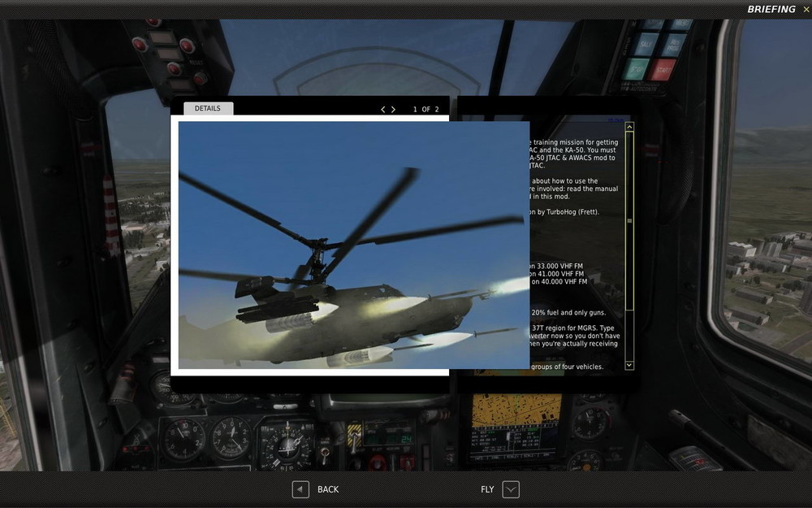Click the '1 OF 2' page counter

click(425, 110)
